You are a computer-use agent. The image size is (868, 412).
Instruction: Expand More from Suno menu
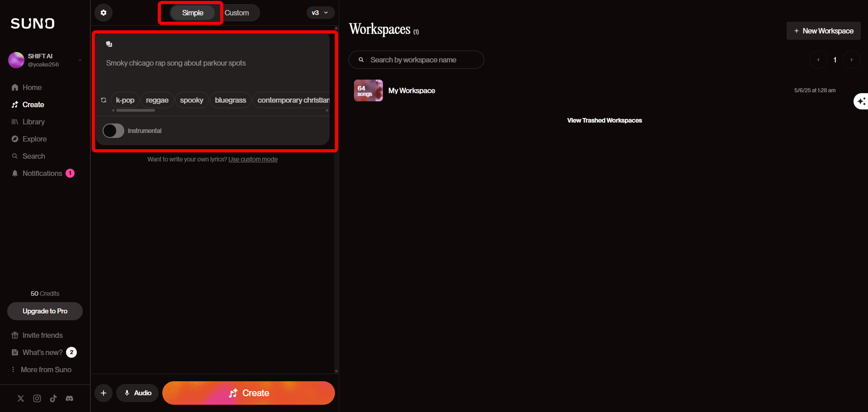coord(46,369)
